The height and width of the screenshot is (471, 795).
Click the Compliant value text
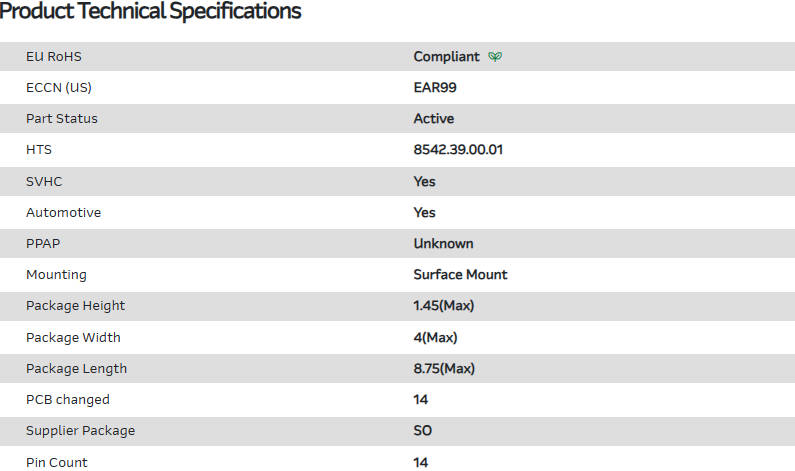(446, 57)
